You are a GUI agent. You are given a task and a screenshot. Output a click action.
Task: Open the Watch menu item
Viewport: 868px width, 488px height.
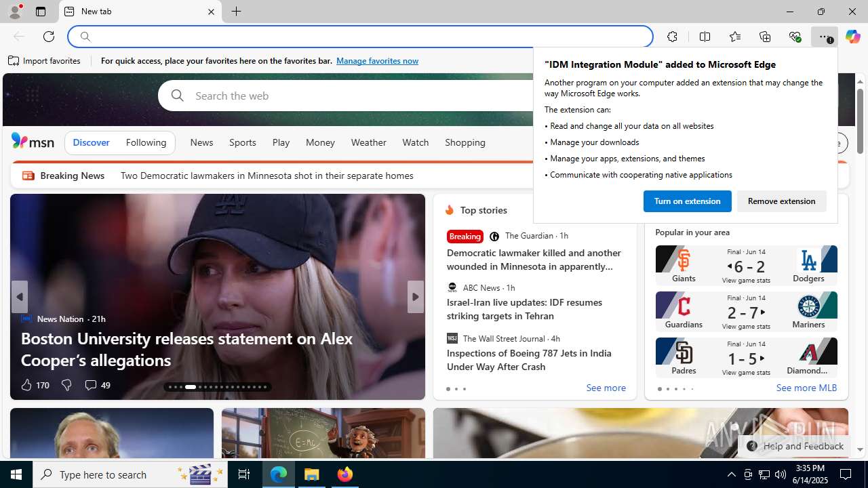[415, 142]
